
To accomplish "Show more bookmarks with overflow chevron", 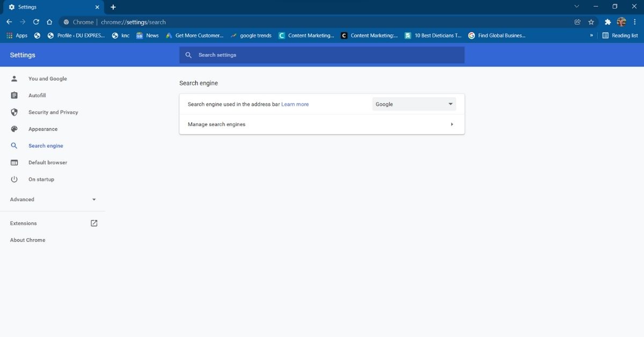I will [x=591, y=35].
